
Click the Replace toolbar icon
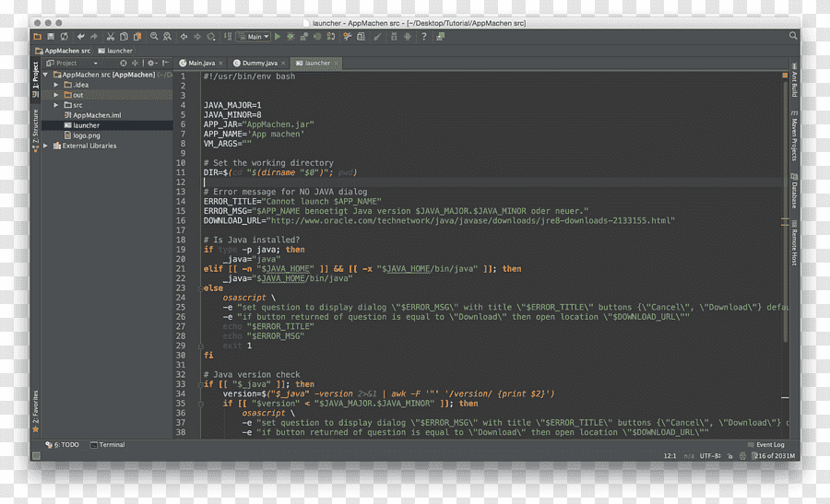coord(167,37)
